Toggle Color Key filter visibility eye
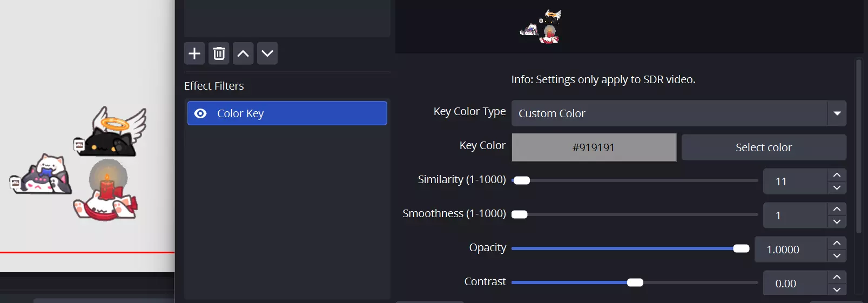 (x=200, y=113)
